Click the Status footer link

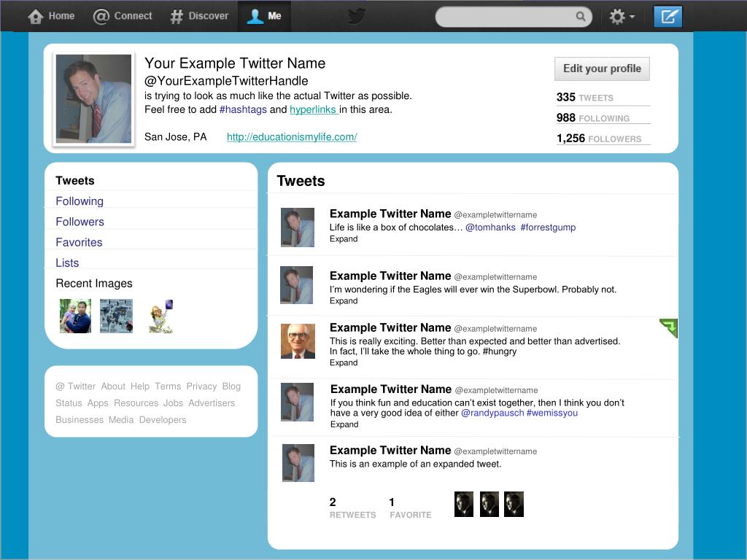click(x=69, y=402)
